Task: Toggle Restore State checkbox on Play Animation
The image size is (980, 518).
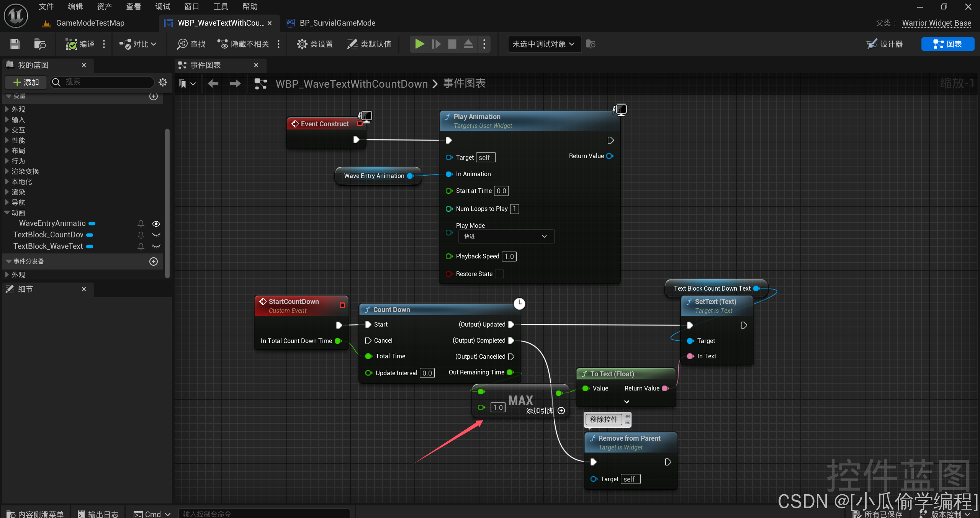Action: [499, 274]
